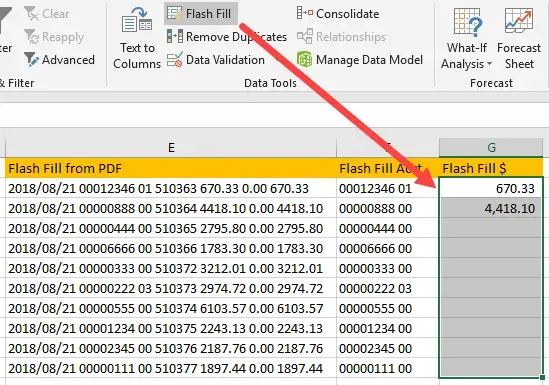Select the fill handle at selection corner

(542, 377)
